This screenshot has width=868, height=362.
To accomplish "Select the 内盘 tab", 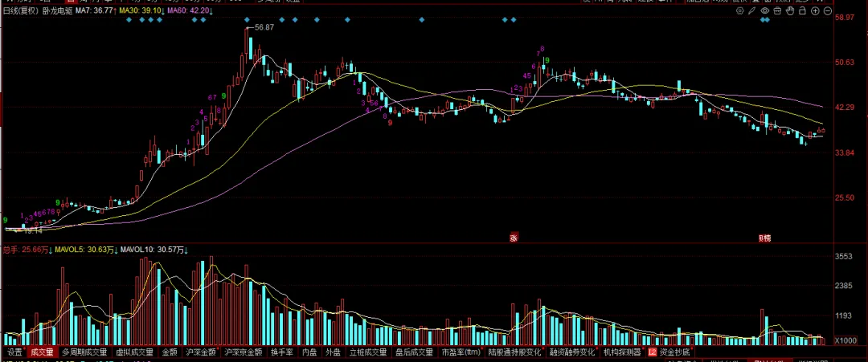I will [x=309, y=352].
